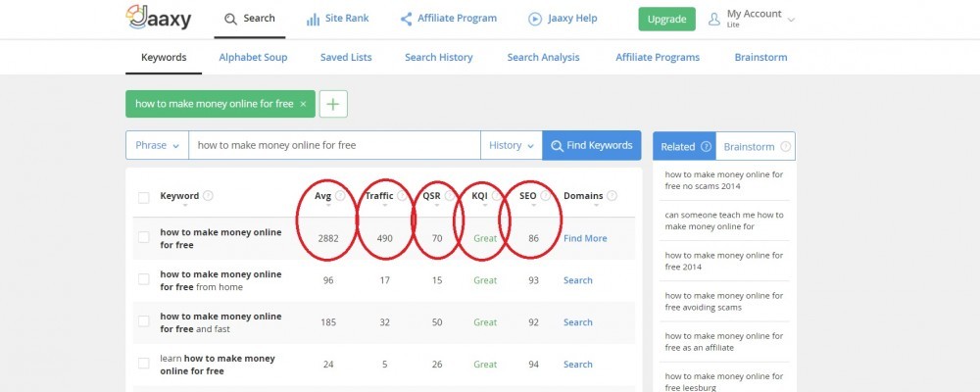This screenshot has height=392, width=980.
Task: Open Jaaxy Help
Action: pyautogui.click(x=563, y=19)
